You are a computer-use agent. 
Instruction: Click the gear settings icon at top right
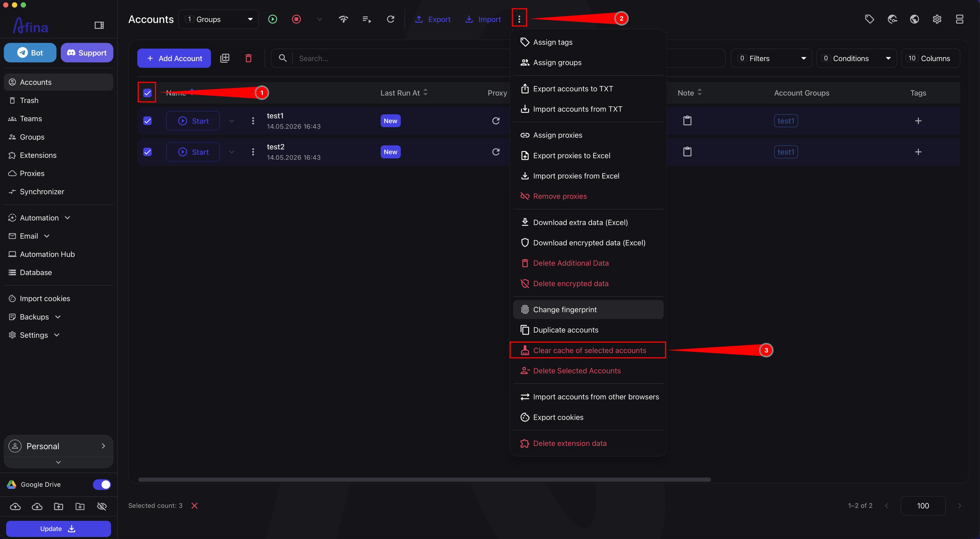[937, 19]
